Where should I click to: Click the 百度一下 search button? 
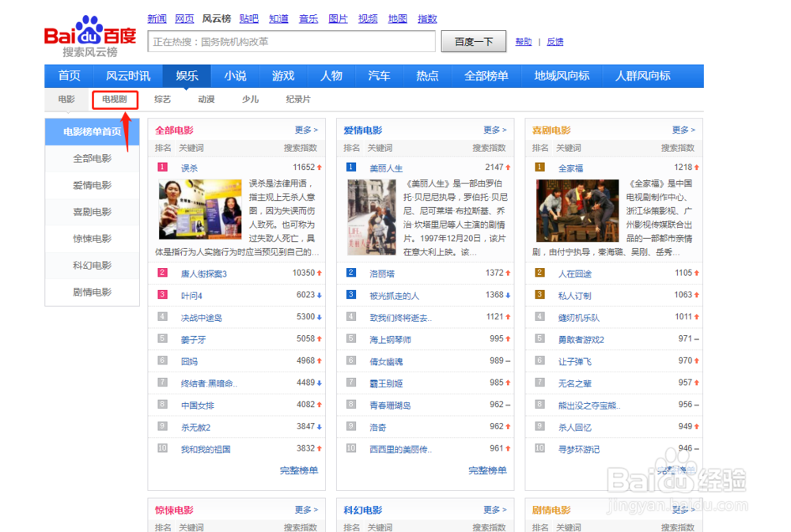coord(474,41)
